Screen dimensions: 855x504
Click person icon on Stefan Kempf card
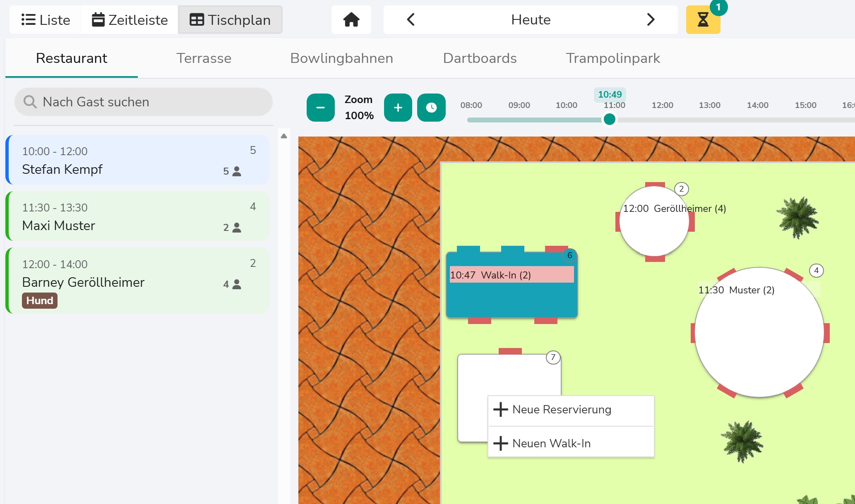237,171
